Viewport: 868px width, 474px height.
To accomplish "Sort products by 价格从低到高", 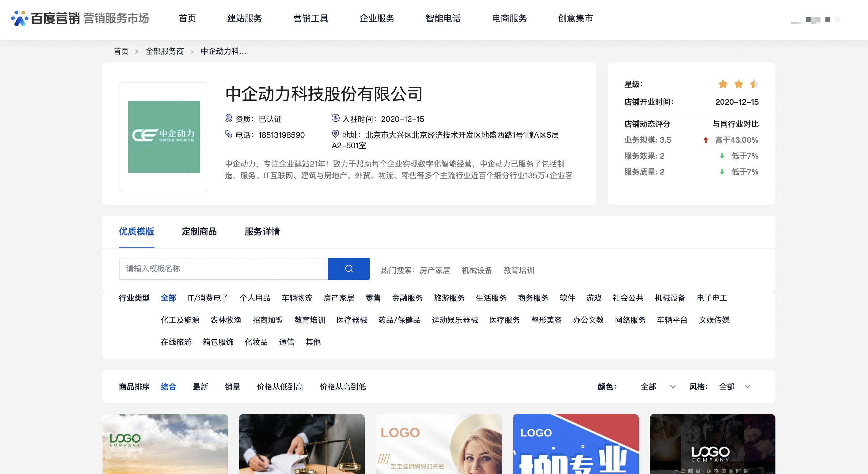I will 280,386.
